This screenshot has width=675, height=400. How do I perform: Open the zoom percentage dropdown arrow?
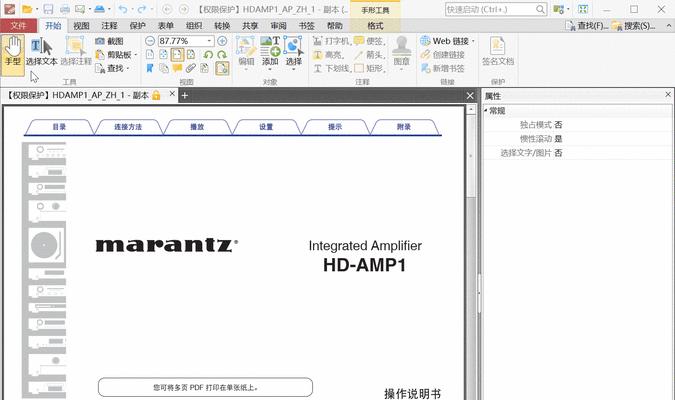(x=209, y=41)
